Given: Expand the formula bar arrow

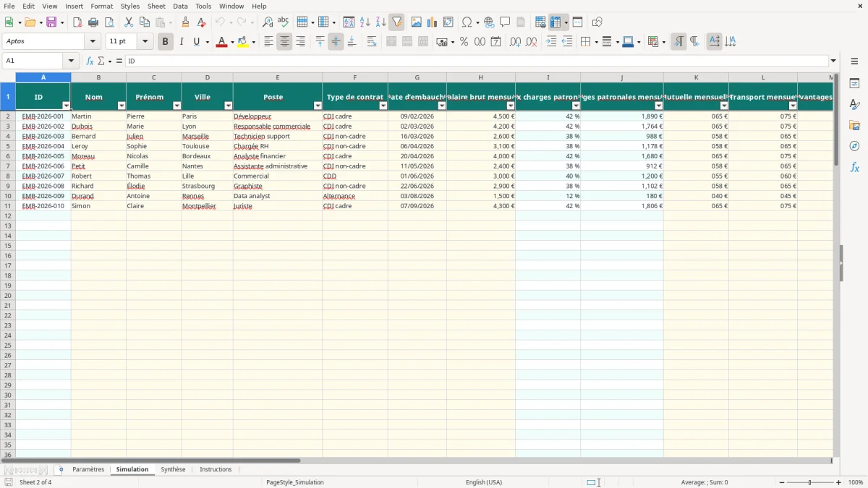Looking at the screenshot, I should [834, 61].
